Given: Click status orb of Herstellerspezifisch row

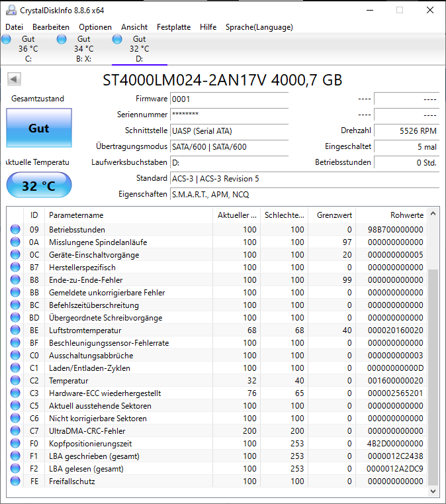Looking at the screenshot, I should (x=15, y=267).
